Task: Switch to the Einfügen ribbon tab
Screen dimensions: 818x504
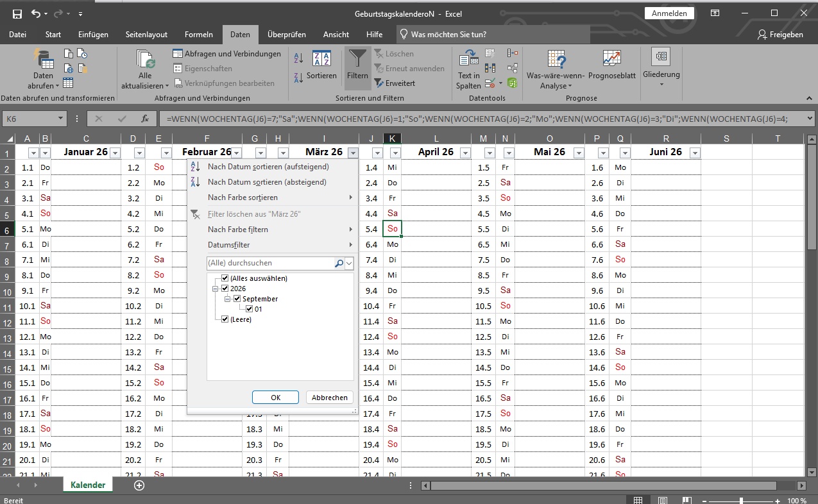Action: [94, 35]
